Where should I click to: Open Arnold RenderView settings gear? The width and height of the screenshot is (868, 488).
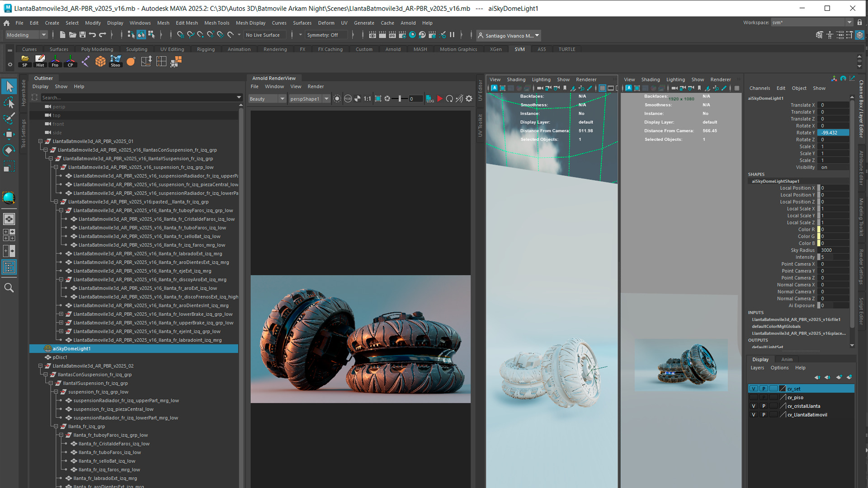pos(469,99)
